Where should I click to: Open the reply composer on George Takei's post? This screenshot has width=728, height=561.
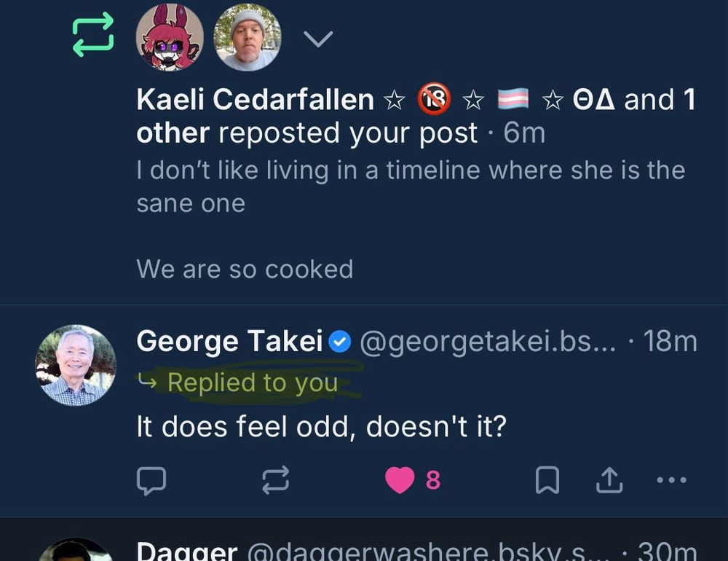152,479
